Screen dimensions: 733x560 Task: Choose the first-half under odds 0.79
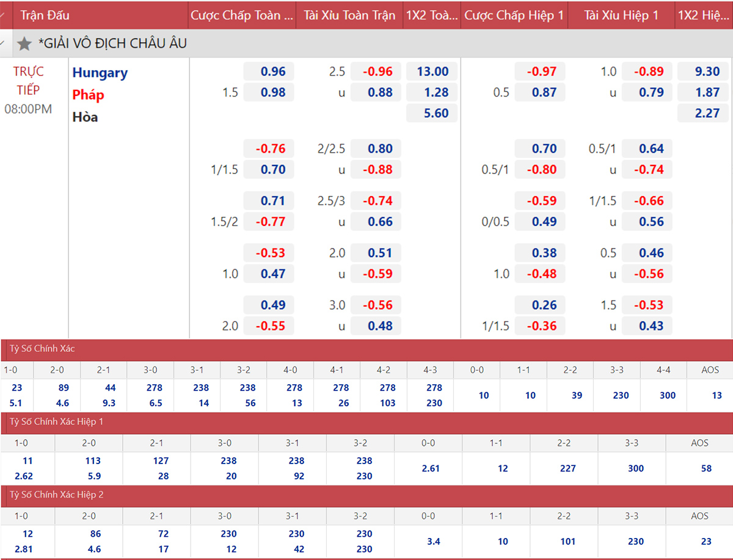[x=647, y=93]
